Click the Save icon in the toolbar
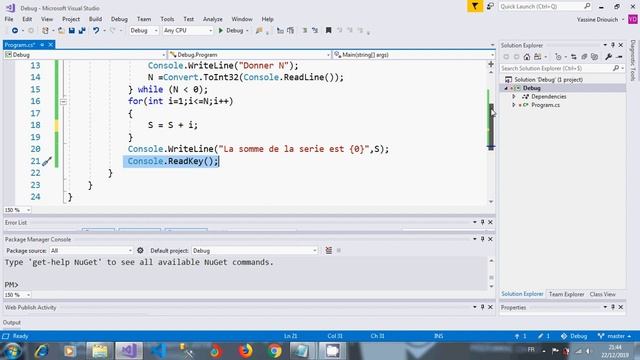This screenshot has width=640, height=360. (72, 31)
